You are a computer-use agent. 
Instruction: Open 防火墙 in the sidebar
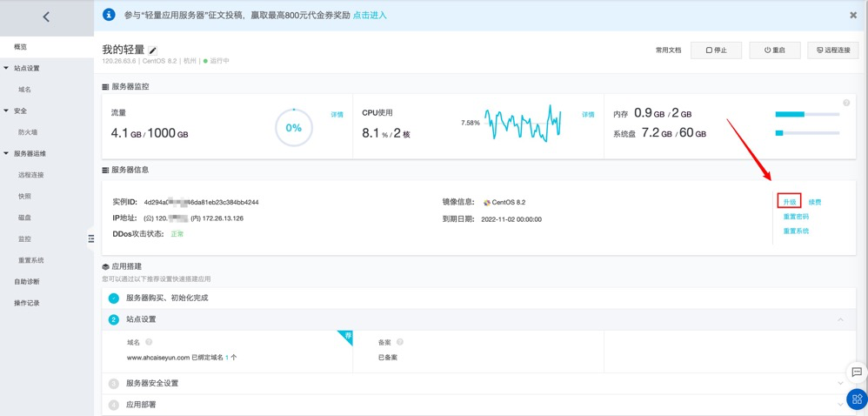(x=28, y=132)
